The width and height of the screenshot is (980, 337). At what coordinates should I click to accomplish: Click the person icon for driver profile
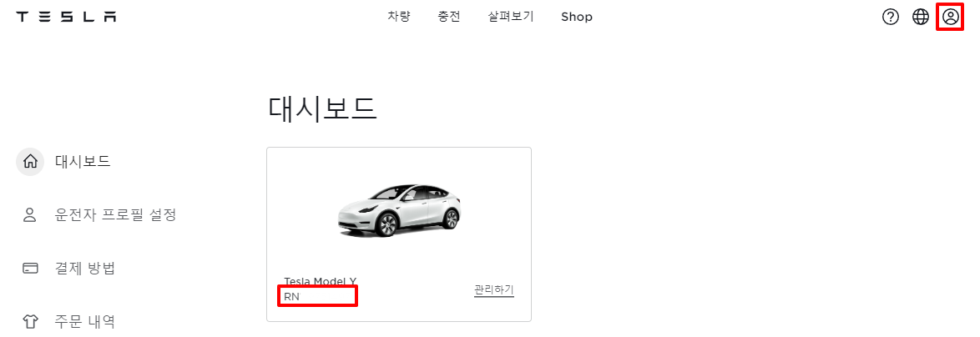coord(29,215)
